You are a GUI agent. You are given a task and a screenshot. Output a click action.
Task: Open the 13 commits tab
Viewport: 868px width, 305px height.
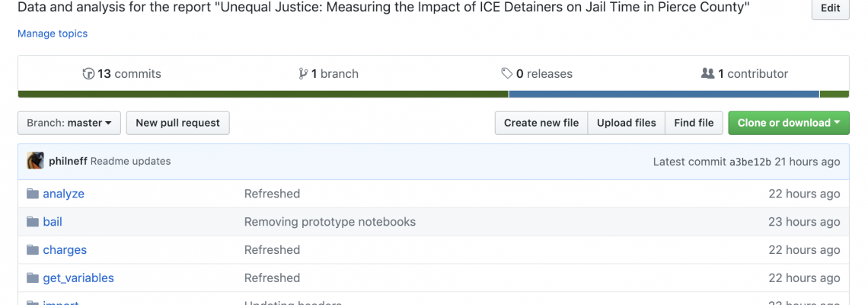pyautogui.click(x=122, y=74)
